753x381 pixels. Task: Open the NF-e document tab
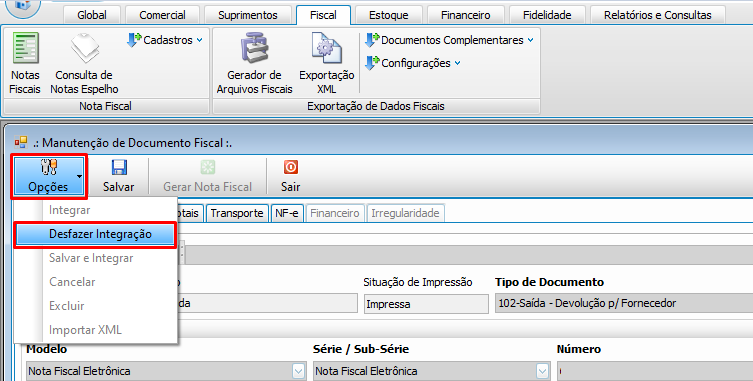coord(287,213)
